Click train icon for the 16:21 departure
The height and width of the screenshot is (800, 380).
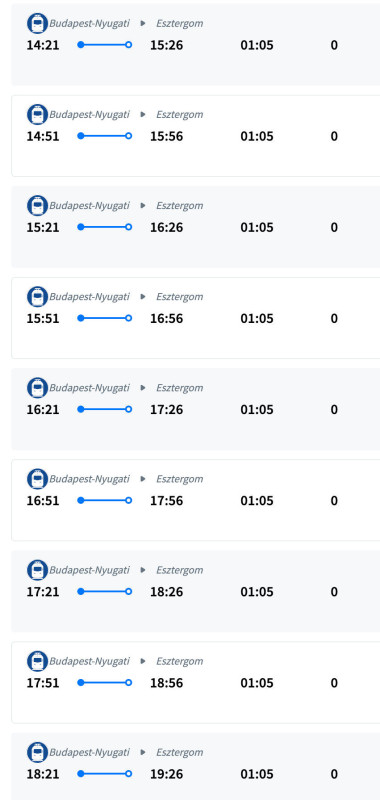pos(37,388)
